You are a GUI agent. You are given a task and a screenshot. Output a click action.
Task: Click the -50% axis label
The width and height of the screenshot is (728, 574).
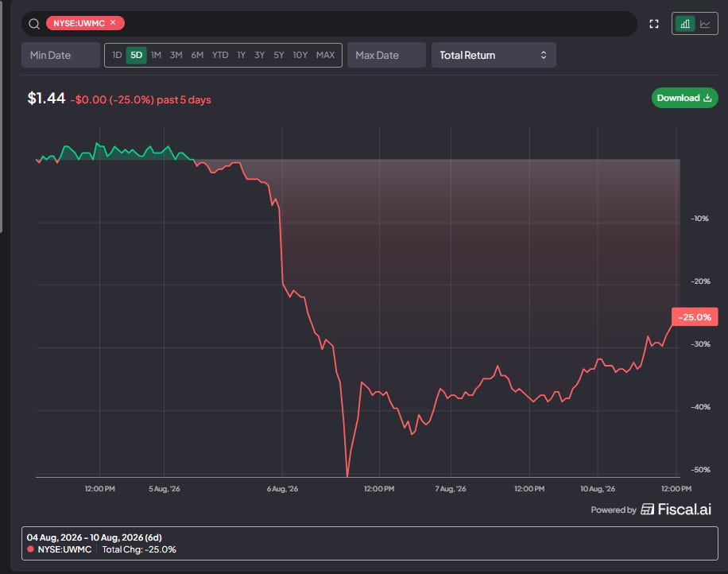(x=700, y=470)
